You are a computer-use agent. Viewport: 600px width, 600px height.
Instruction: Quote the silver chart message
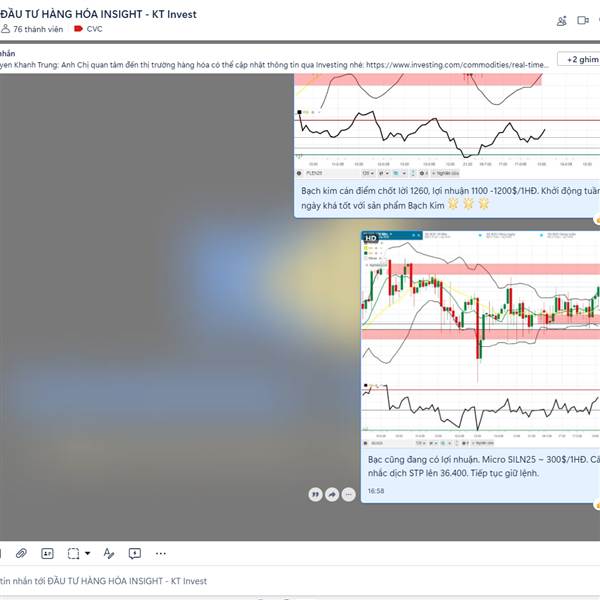pos(315,494)
